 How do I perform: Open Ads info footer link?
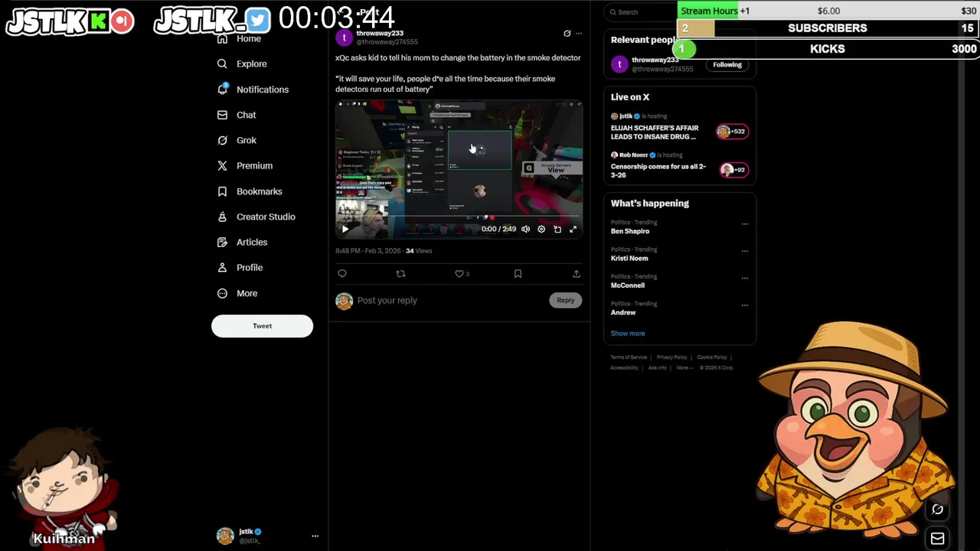coord(657,367)
